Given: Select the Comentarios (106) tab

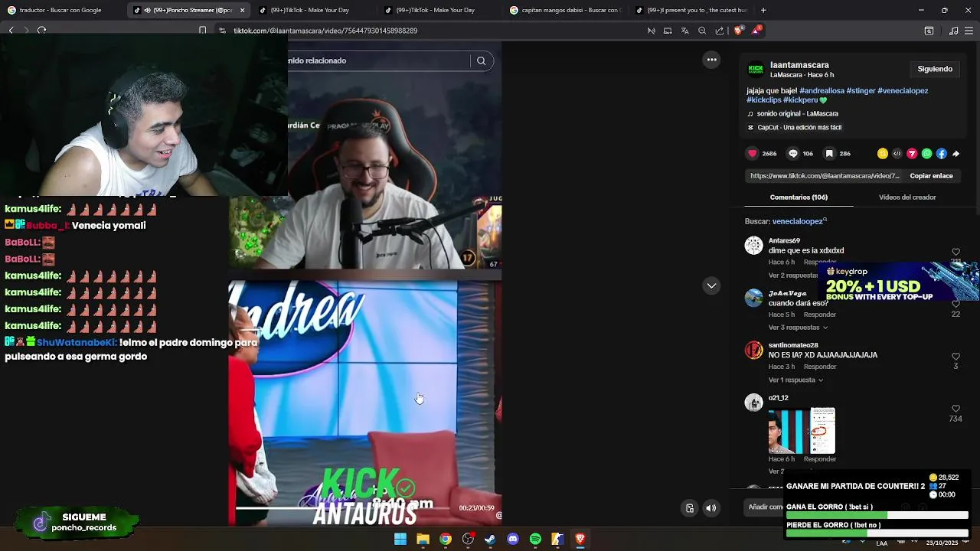Looking at the screenshot, I should [x=799, y=197].
